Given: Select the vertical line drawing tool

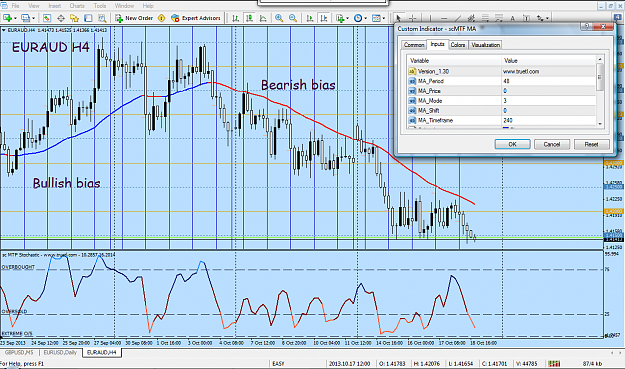Looking at the screenshot, I should [430, 18].
